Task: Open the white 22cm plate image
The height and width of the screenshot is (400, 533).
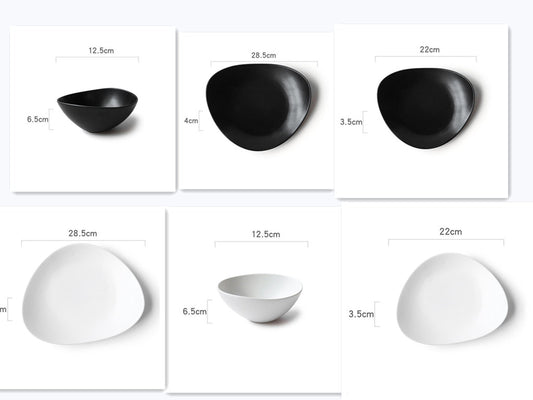Action: [x=452, y=299]
